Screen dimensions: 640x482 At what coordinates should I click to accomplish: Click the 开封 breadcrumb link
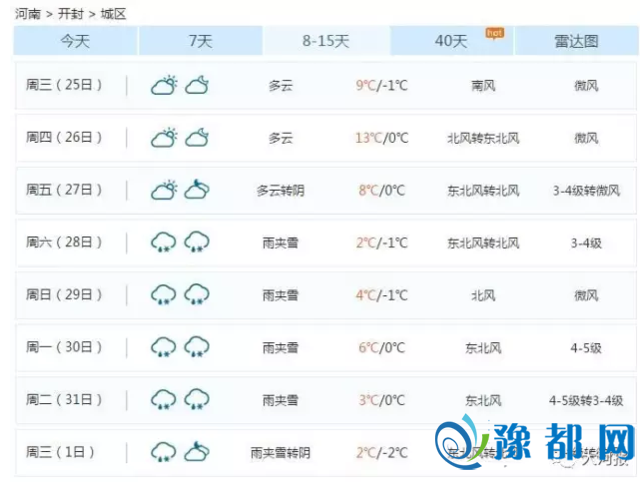tap(71, 14)
